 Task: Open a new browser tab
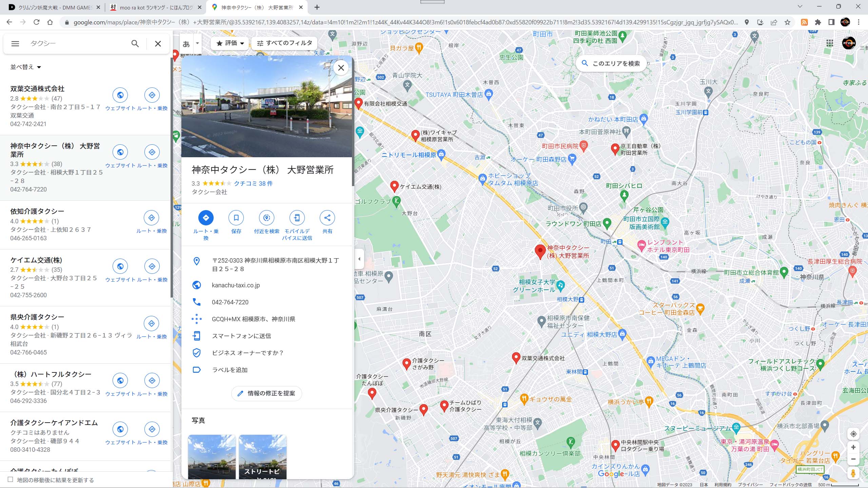point(317,7)
